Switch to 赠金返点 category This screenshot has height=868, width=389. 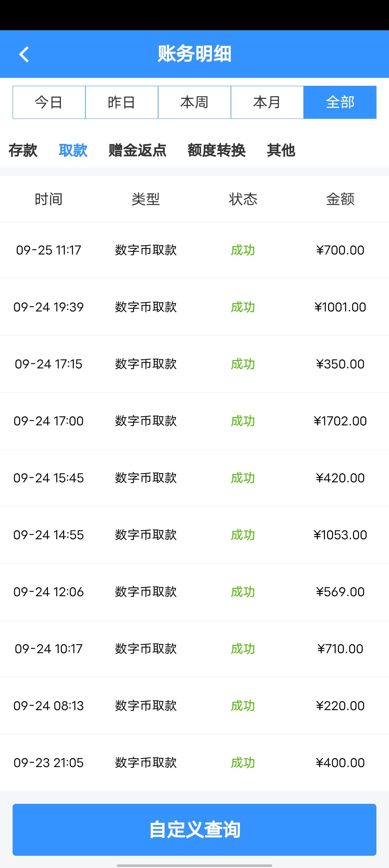click(x=137, y=150)
